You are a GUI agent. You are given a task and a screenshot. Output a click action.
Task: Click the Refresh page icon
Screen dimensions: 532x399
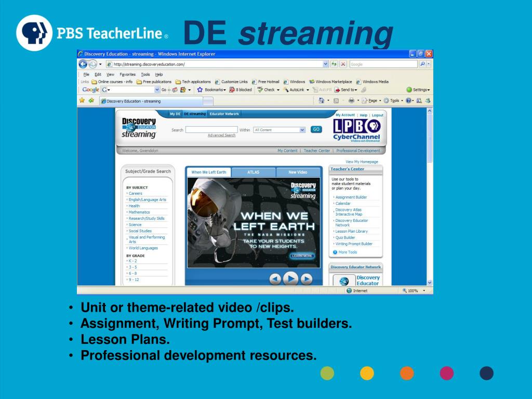(x=334, y=64)
